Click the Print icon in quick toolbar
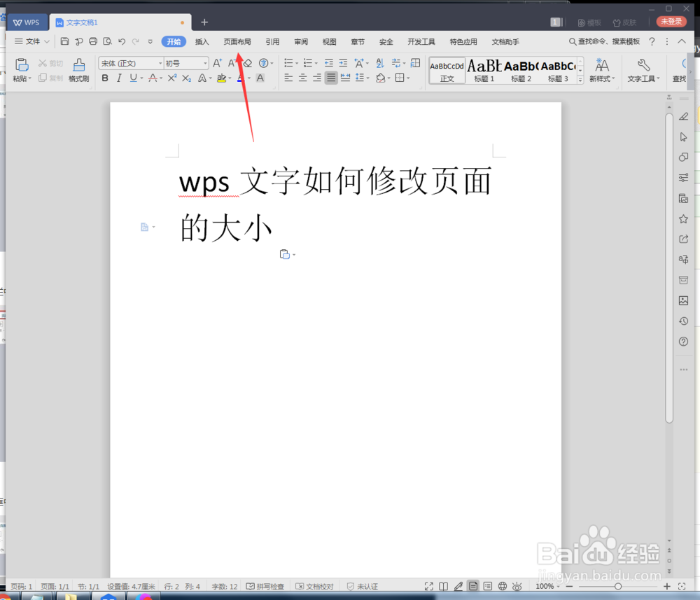Image resolution: width=700 pixels, height=600 pixels. 93,41
